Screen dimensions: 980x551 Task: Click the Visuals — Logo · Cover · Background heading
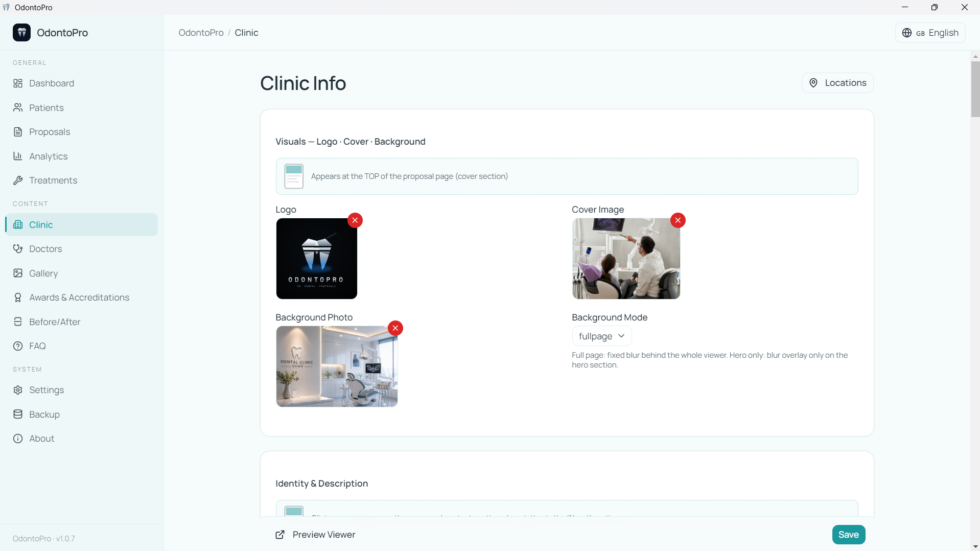(351, 142)
